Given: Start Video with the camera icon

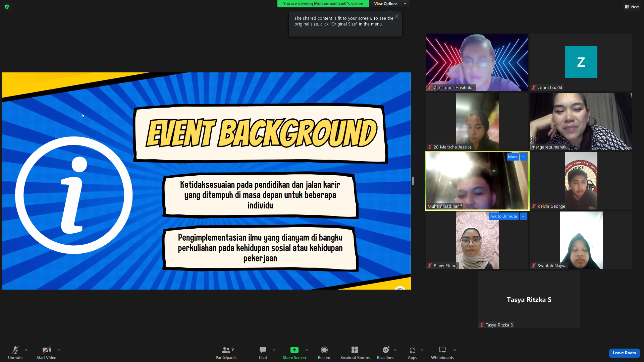Looking at the screenshot, I should pos(46,353).
